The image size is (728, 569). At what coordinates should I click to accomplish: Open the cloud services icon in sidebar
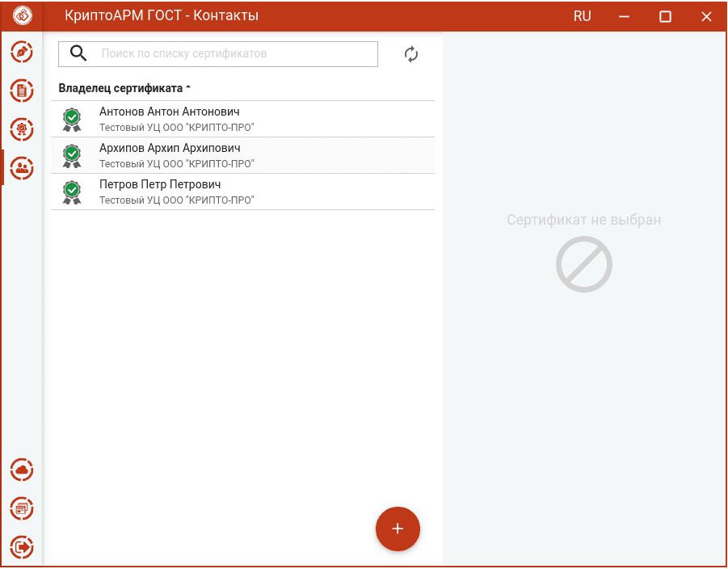tap(22, 470)
